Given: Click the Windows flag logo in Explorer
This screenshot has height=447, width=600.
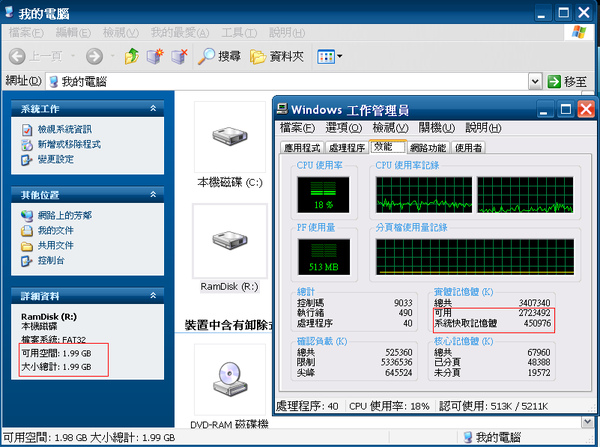Looking at the screenshot, I should tap(579, 33).
